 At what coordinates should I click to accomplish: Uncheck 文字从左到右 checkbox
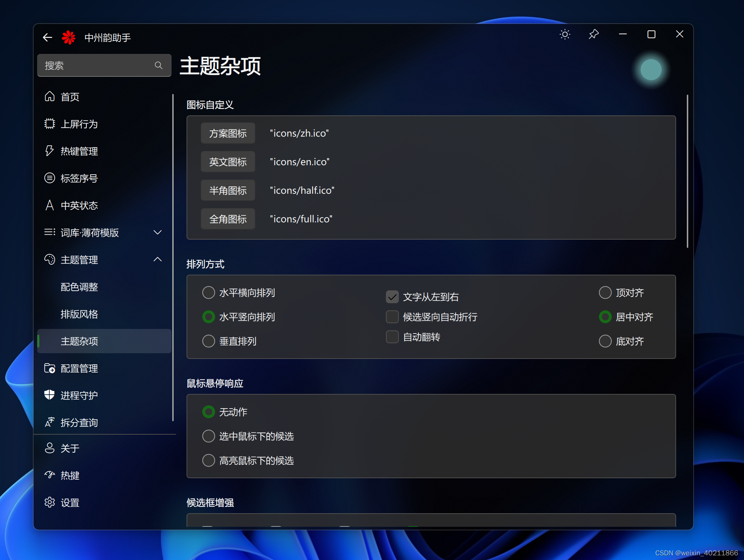click(392, 297)
